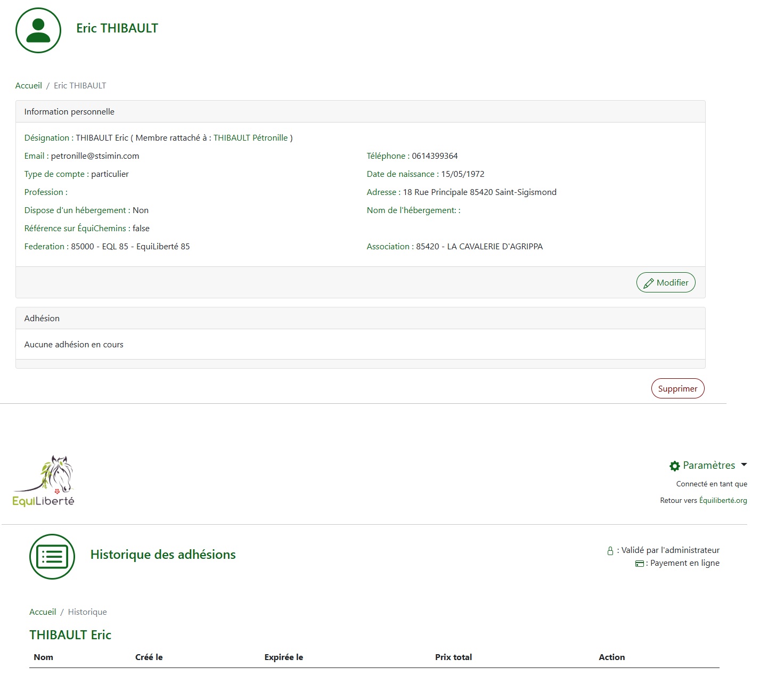Click the EquiLiberté horse logo
776x700 pixels.
pos(44,481)
